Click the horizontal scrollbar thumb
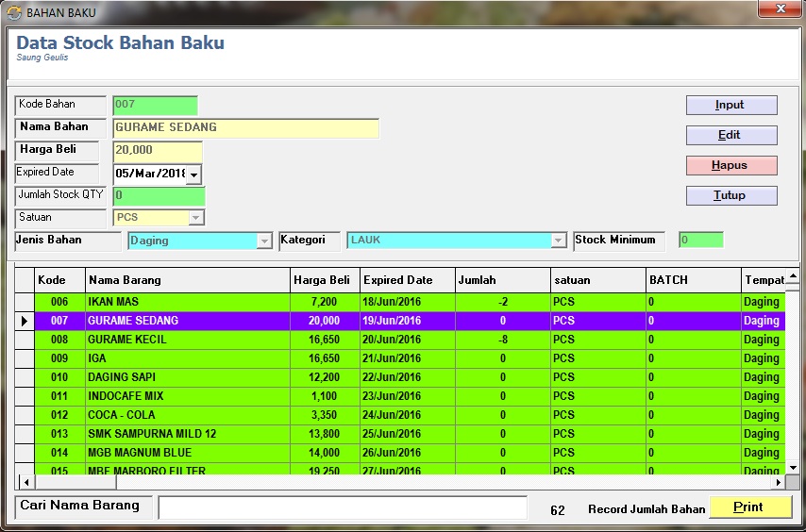Image resolution: width=806 pixels, height=532 pixels. (76, 482)
